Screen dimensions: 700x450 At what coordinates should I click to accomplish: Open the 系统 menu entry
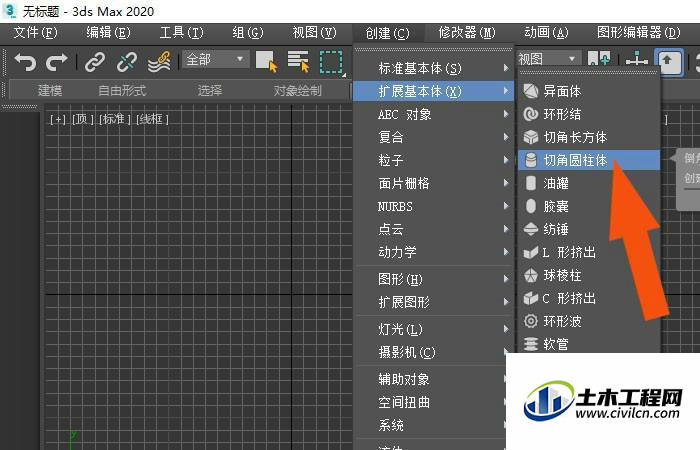click(430, 425)
